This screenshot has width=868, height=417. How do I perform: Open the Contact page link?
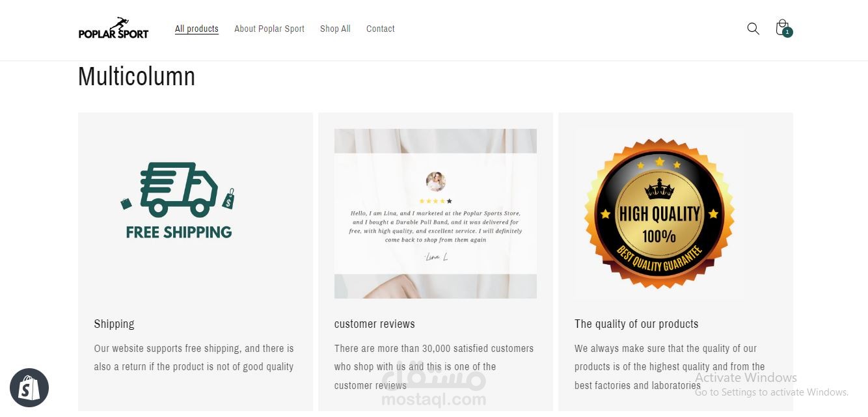coord(381,29)
